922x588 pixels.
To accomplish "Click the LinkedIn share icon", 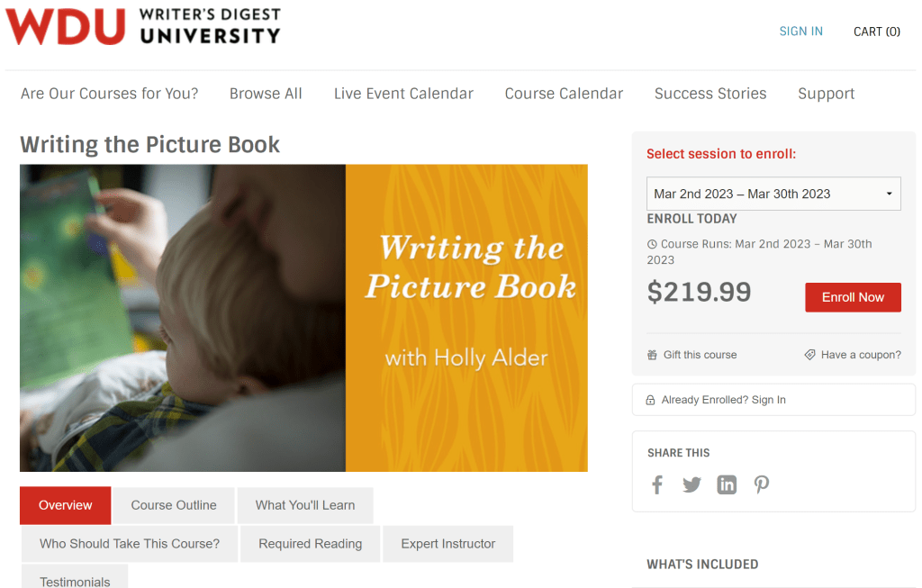I will [x=727, y=485].
